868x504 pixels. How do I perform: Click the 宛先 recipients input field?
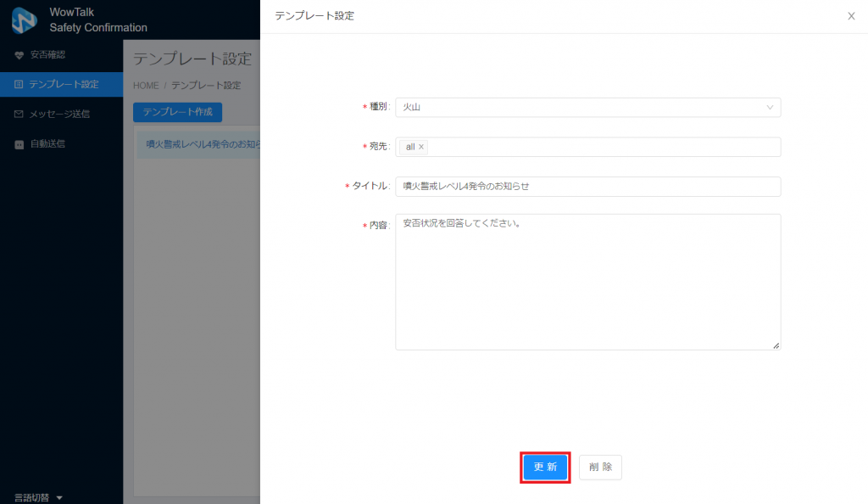(588, 147)
